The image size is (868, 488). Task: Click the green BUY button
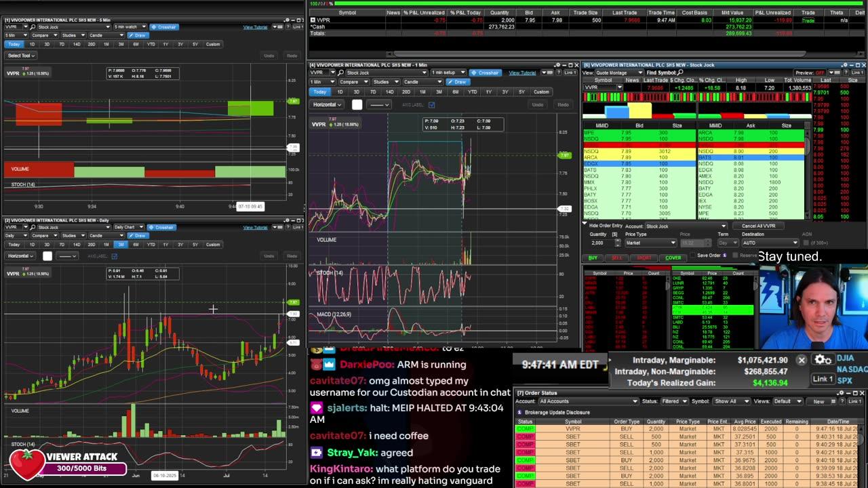click(593, 258)
